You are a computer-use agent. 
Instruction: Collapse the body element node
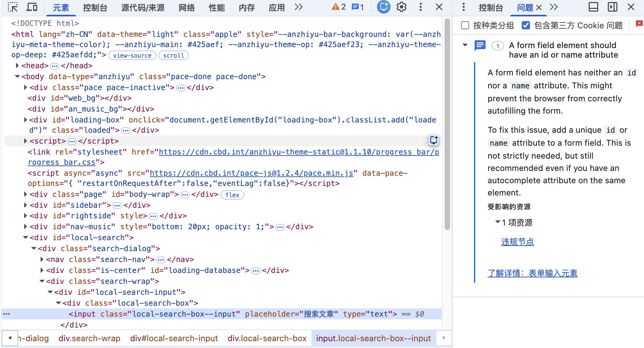click(x=17, y=76)
